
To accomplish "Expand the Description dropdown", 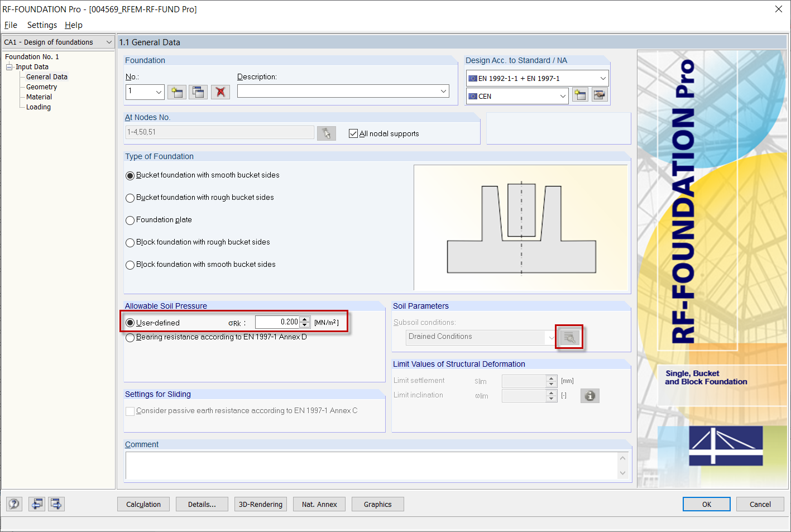I will click(443, 91).
